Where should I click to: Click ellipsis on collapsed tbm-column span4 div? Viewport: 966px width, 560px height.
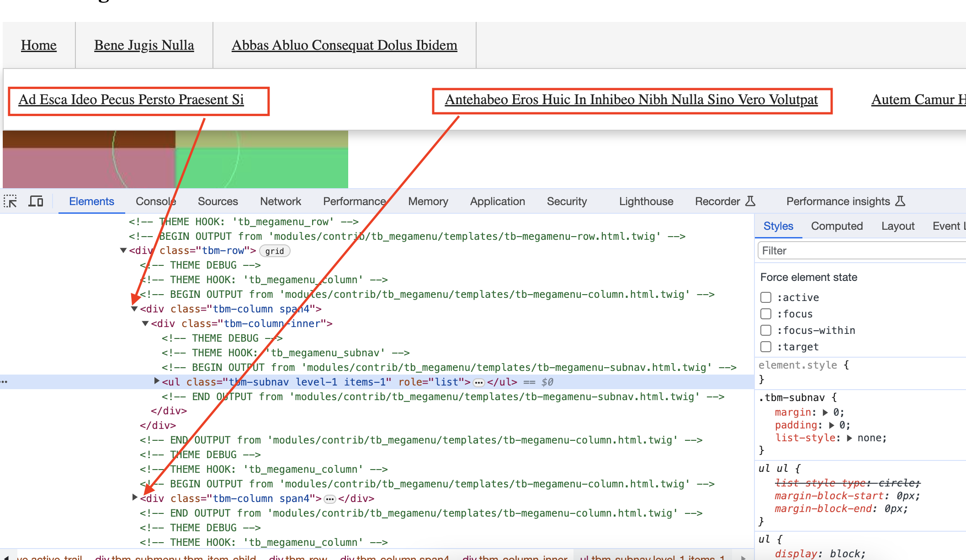330,499
